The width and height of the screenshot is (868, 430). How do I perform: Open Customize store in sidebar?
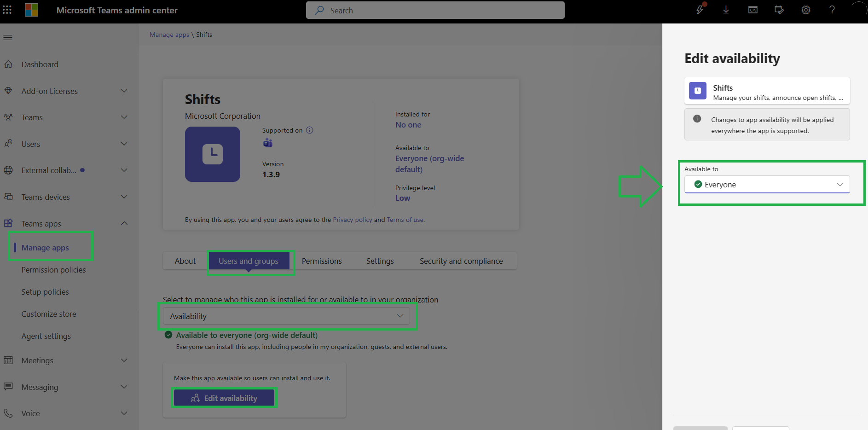coord(49,314)
